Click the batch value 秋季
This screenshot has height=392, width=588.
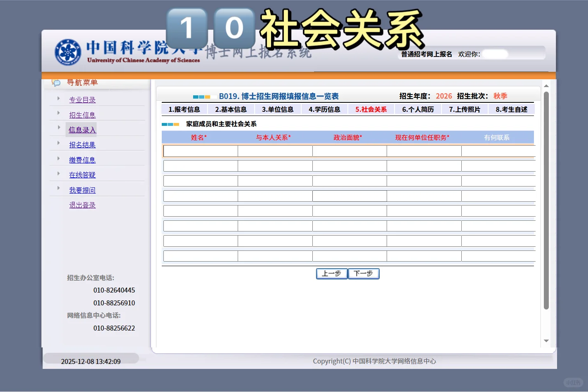501,96
